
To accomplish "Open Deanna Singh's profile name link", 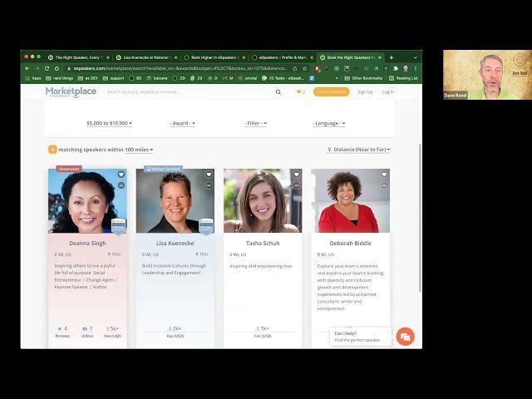I will pyautogui.click(x=87, y=244).
